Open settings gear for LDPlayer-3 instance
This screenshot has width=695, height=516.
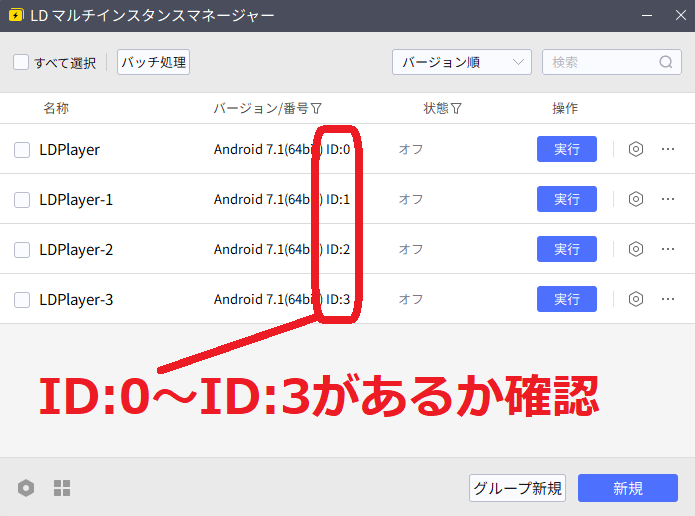(x=635, y=299)
